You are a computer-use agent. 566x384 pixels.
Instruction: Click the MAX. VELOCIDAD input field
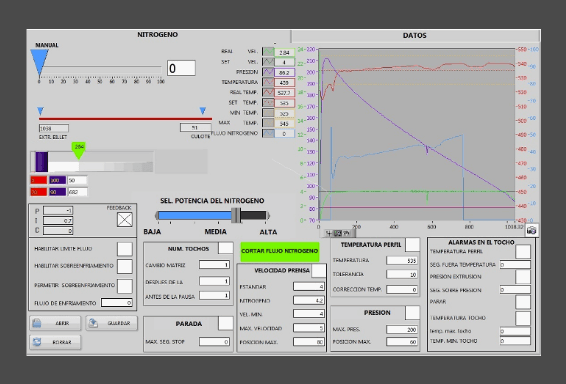309,328
